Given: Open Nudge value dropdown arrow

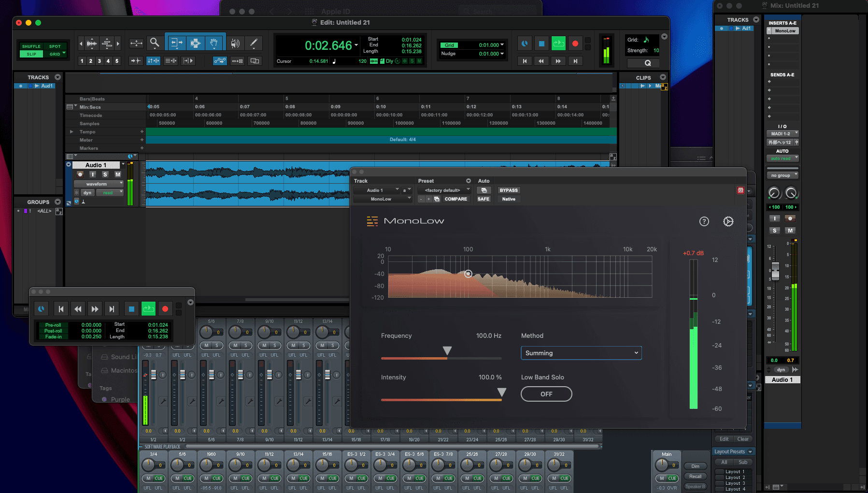Looking at the screenshot, I should click(502, 54).
